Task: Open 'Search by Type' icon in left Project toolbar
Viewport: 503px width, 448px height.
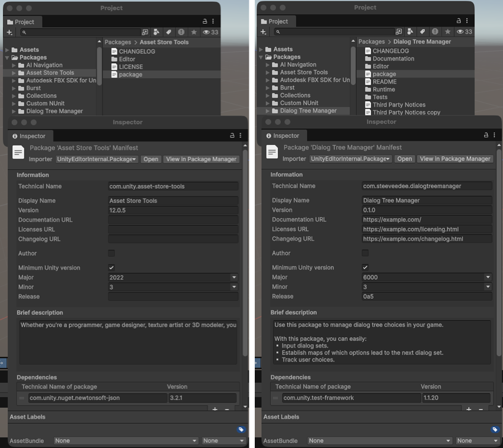Action: pos(156,32)
